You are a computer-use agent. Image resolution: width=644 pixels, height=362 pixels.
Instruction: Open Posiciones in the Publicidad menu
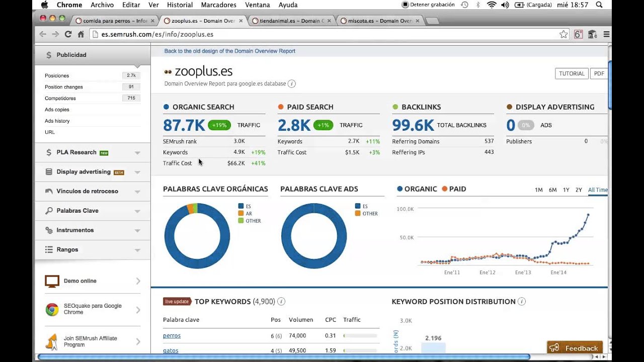pyautogui.click(x=57, y=75)
